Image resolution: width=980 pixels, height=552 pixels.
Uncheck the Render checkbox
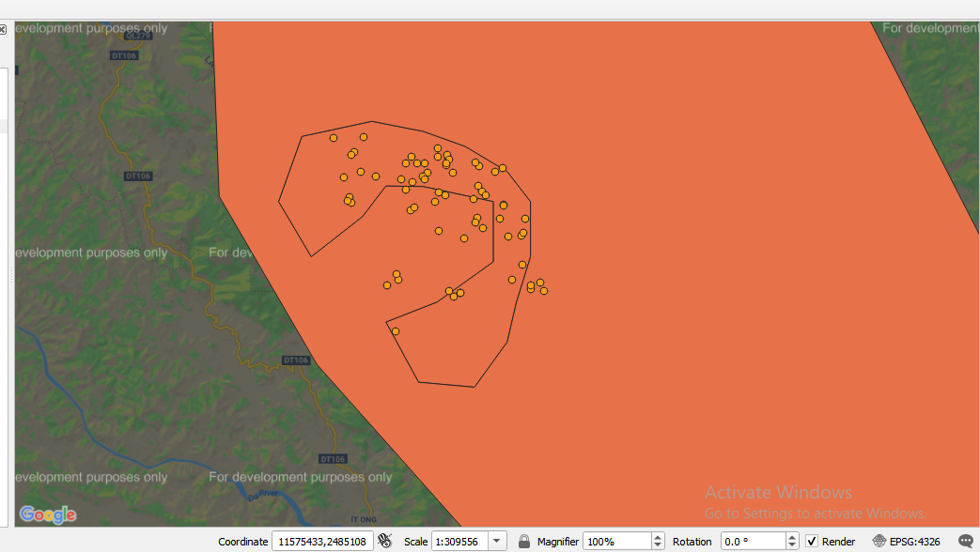point(811,542)
